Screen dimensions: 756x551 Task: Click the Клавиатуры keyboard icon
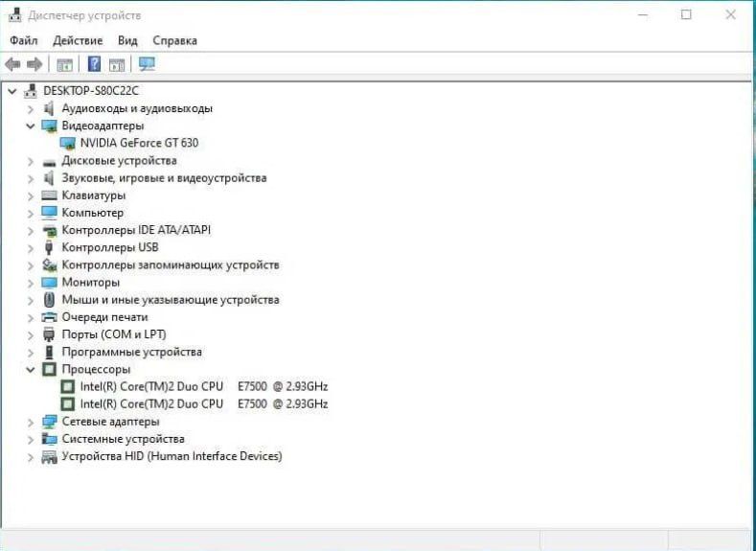(49, 195)
